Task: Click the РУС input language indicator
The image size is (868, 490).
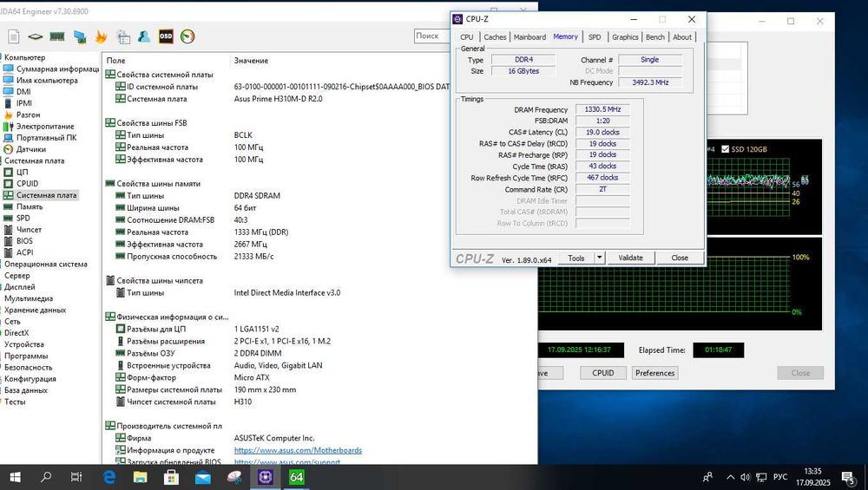Action: pos(780,477)
